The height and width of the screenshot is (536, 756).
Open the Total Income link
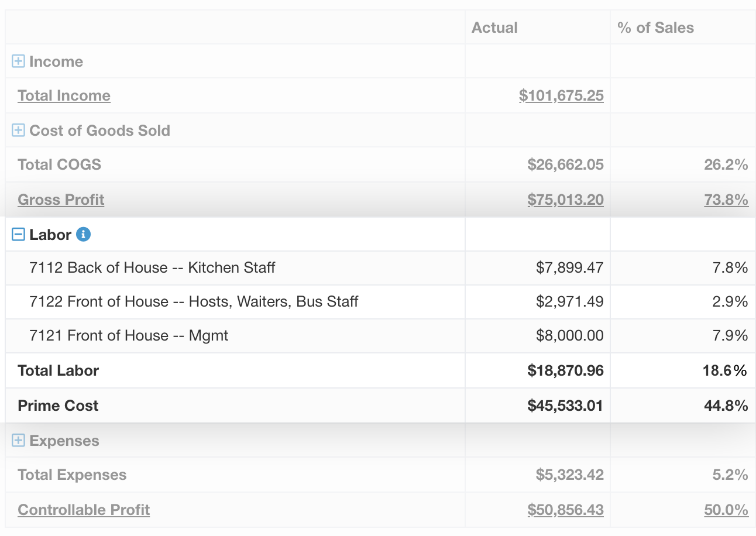coord(64,95)
